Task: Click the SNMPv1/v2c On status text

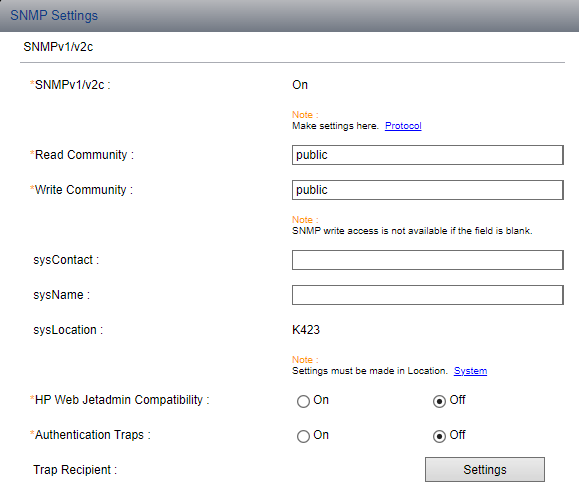Action: point(300,85)
